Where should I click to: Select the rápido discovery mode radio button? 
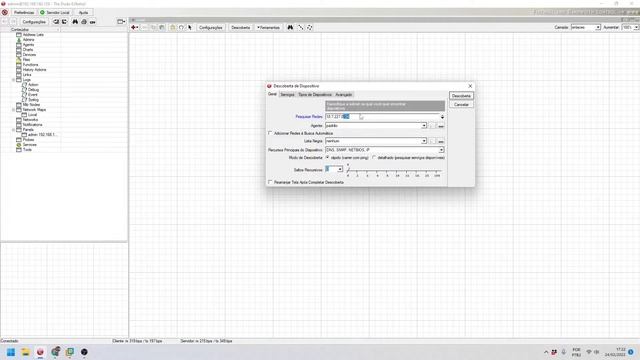pyautogui.click(x=327, y=158)
